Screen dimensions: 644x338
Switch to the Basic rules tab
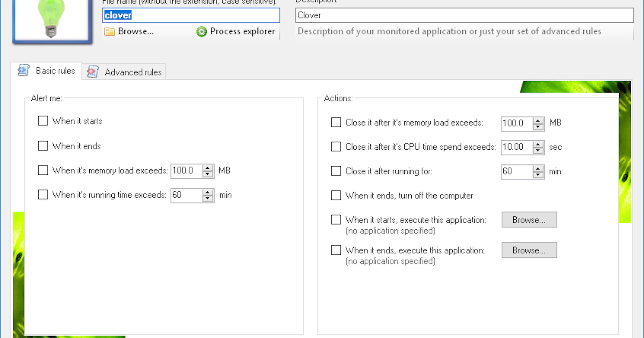[46, 71]
